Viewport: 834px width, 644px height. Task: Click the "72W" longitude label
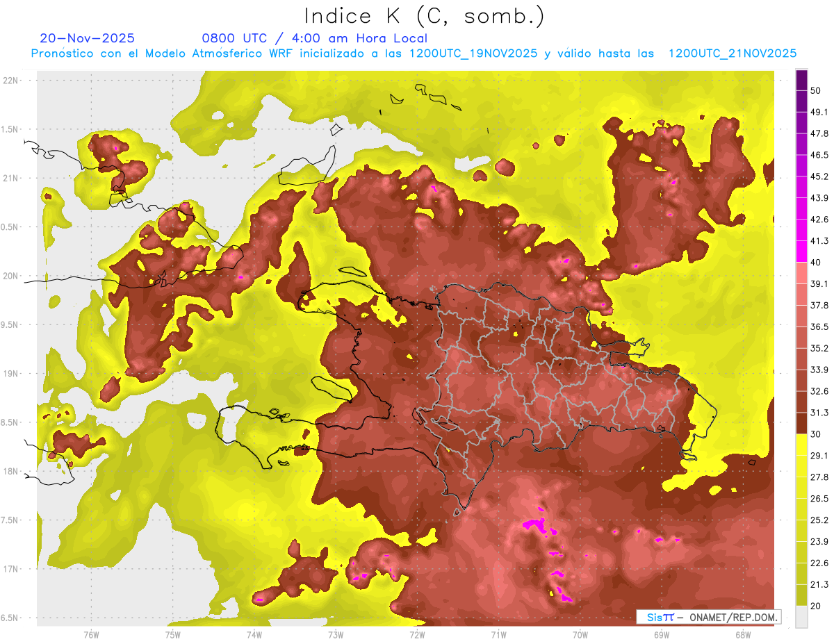click(417, 634)
